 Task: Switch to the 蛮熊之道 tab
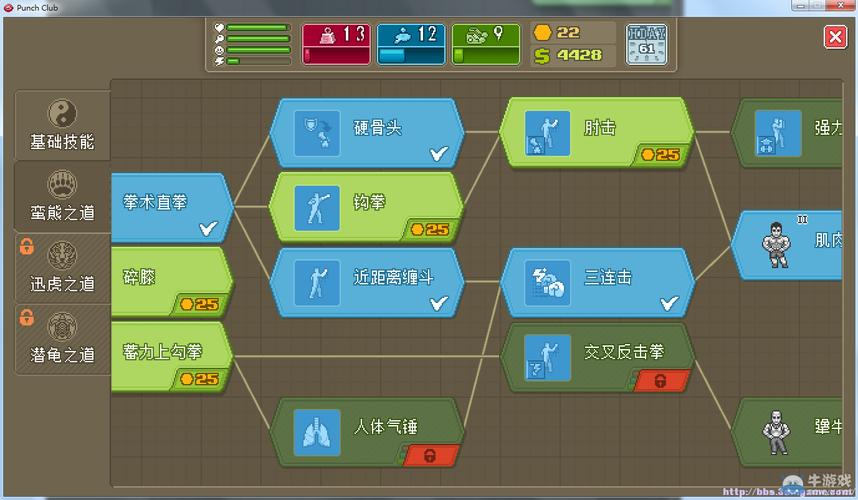click(x=62, y=197)
